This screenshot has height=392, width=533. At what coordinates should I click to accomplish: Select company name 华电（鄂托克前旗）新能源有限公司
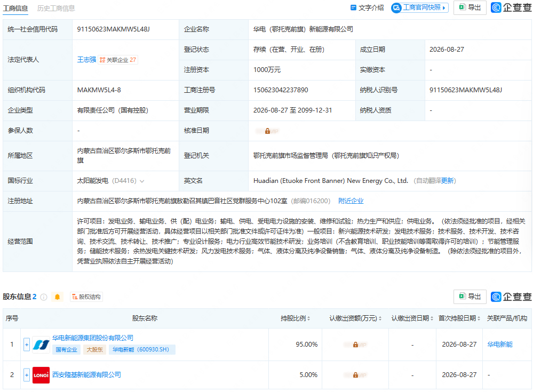[x=303, y=29]
